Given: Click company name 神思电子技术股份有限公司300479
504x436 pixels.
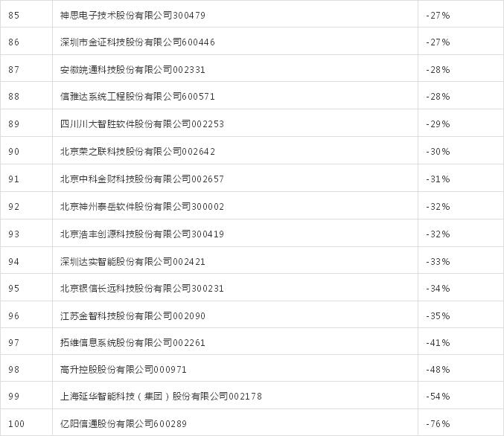Looking at the screenshot, I should click(x=133, y=15).
